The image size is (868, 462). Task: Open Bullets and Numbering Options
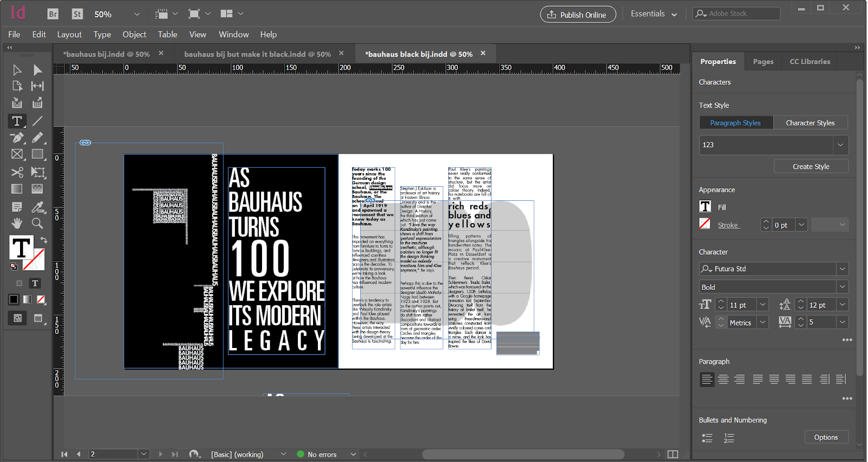point(826,438)
